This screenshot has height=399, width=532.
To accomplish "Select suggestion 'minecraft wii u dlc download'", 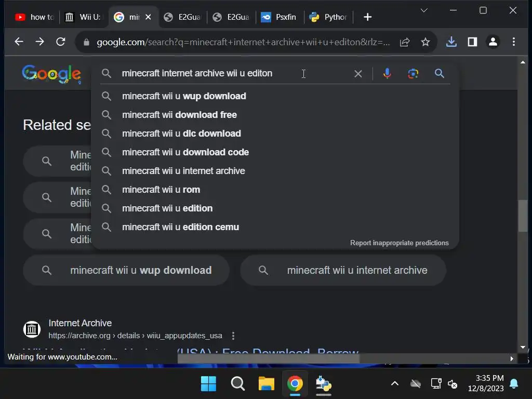I will (275, 134).
